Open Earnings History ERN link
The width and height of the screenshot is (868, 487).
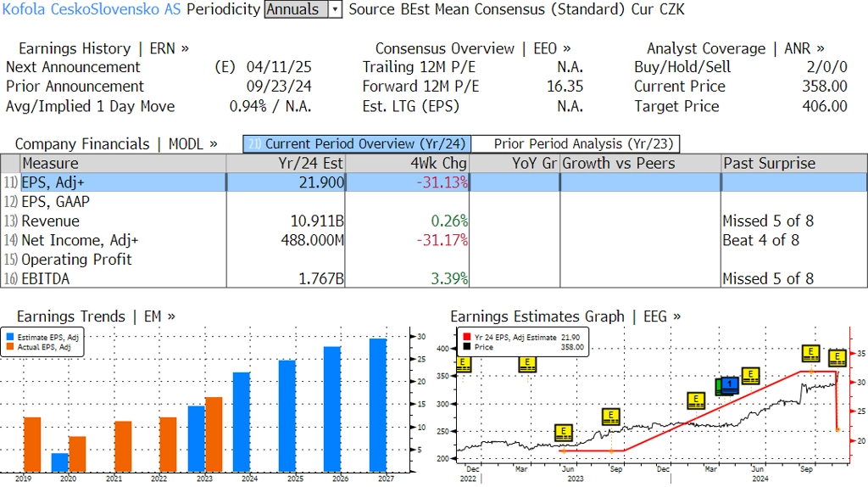[103, 48]
